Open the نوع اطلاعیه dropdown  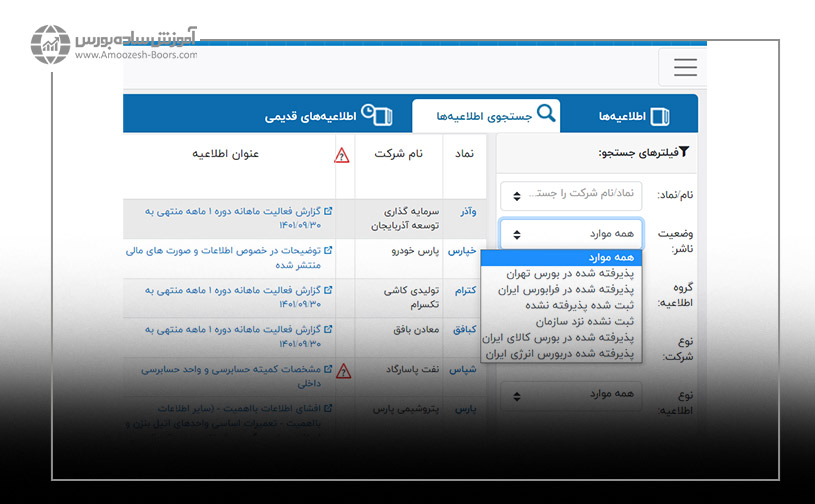pyautogui.click(x=571, y=397)
